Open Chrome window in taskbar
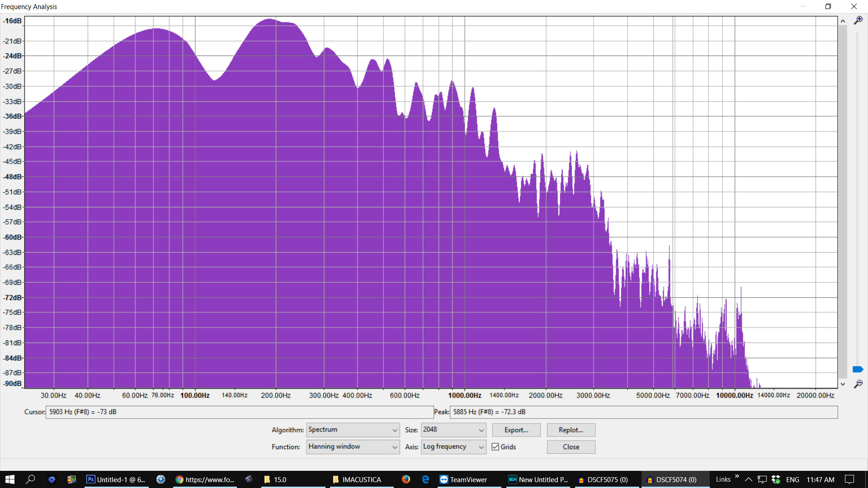 click(205, 479)
